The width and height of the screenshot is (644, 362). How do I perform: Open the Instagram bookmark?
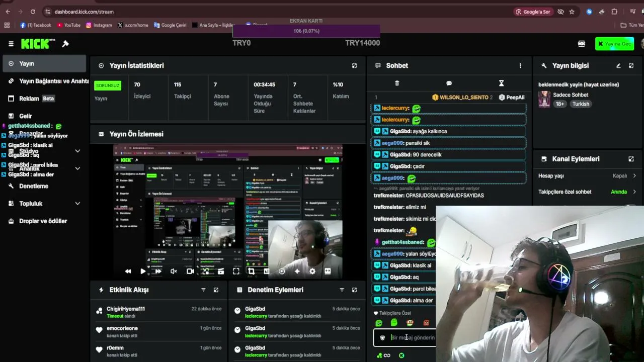[99, 25]
